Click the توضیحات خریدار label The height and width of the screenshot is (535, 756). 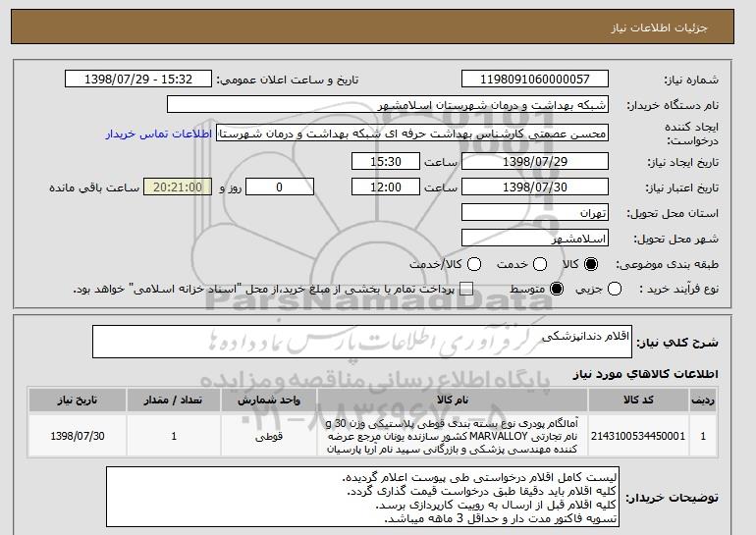672,498
